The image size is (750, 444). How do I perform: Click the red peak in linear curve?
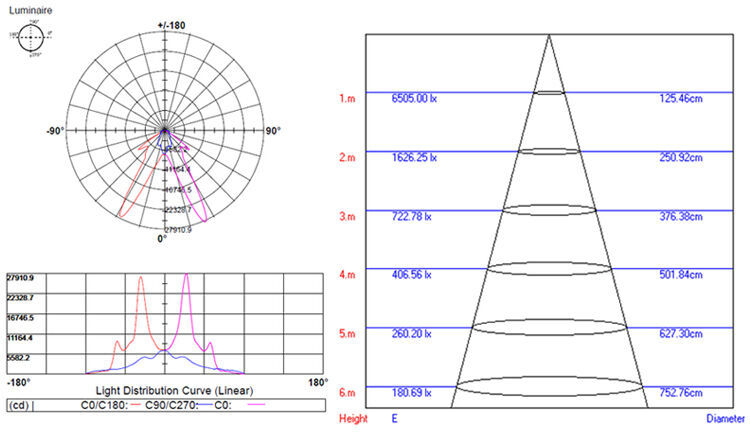(141, 280)
